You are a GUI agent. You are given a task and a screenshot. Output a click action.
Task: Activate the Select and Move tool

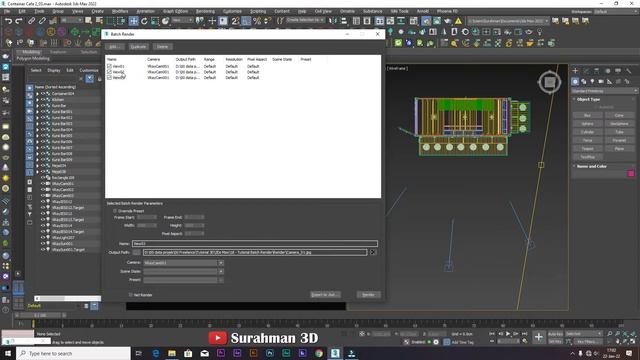[x=133, y=21]
